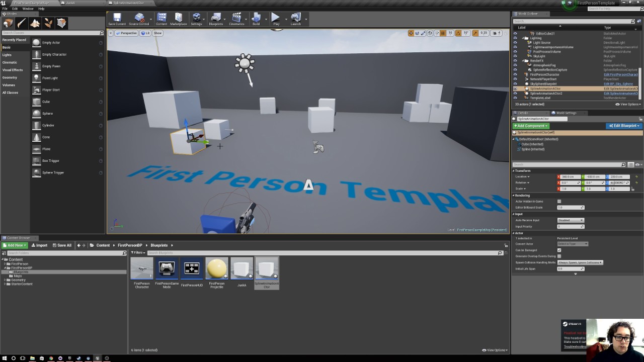Screen dimensions: 644x362
Task: Select the Empty Actor placement item
Action: point(67,43)
